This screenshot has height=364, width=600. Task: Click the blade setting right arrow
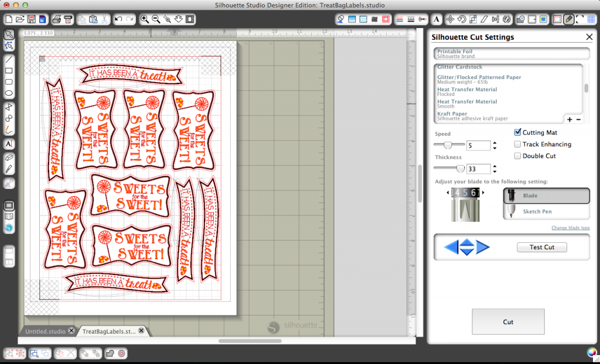pos(483,193)
